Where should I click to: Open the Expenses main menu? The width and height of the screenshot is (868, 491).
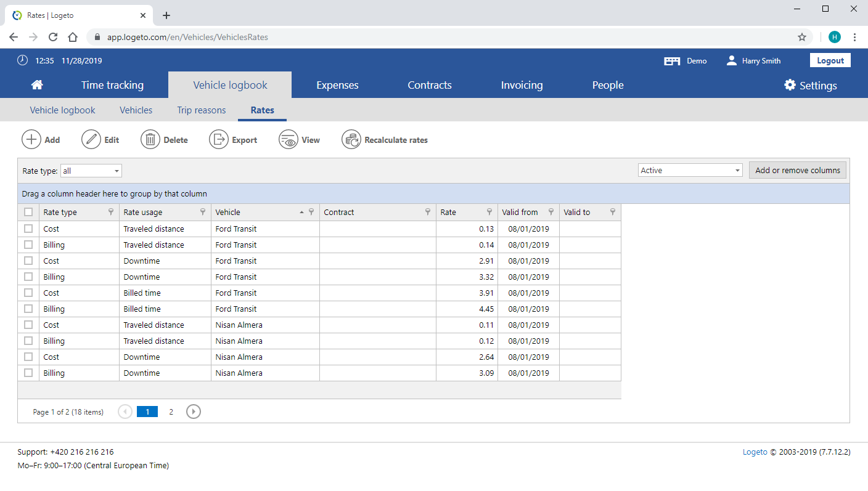(x=337, y=85)
